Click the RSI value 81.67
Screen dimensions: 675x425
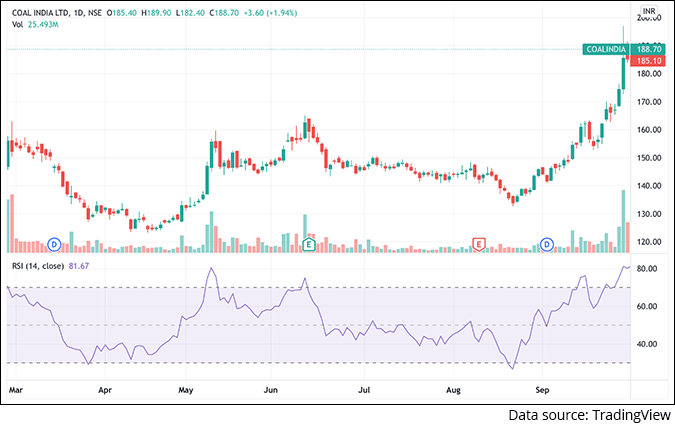79,266
